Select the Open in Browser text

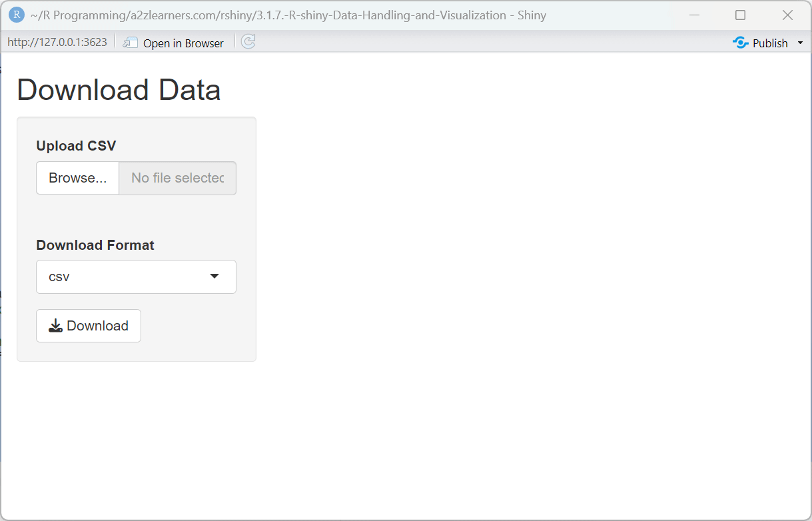183,43
